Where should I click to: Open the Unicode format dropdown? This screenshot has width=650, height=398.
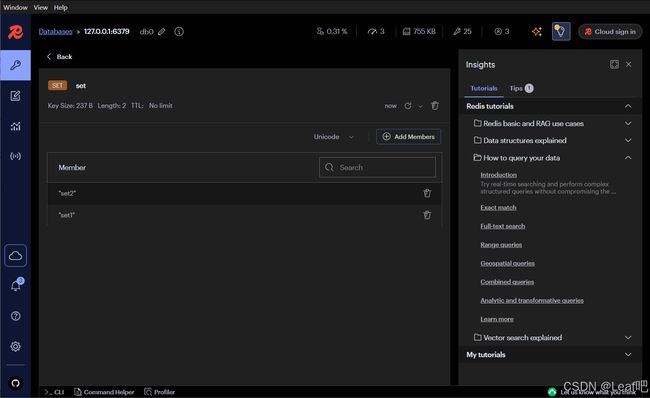(x=334, y=137)
